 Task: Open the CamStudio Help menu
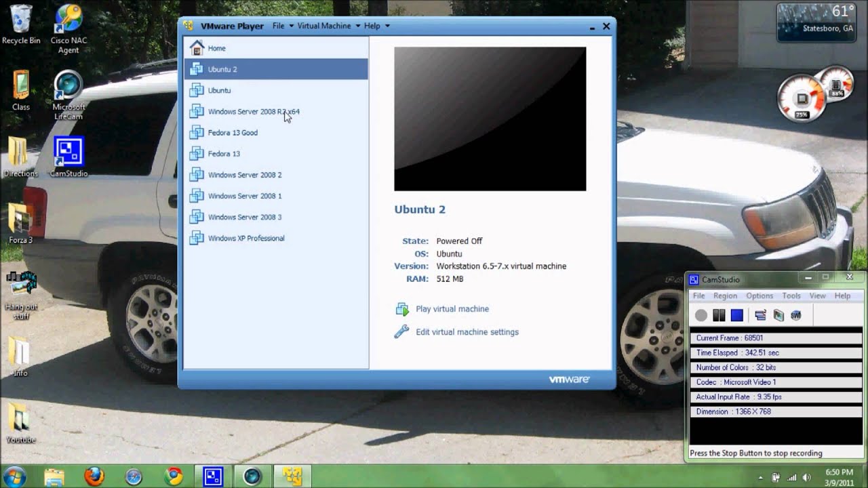click(842, 296)
